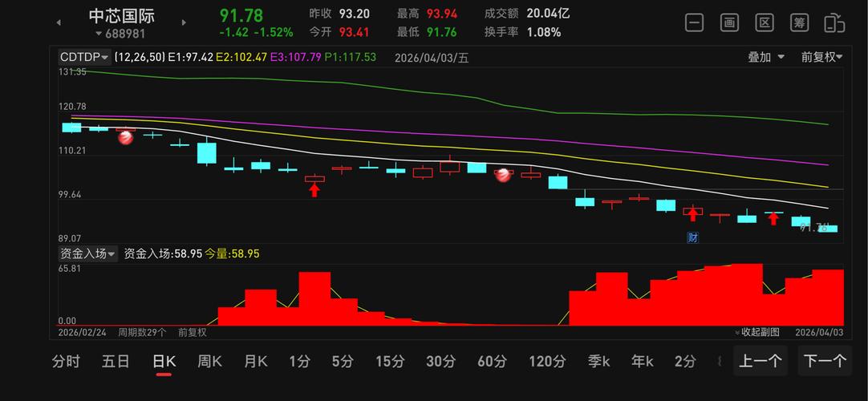
Task: Collapse sub chart via 收起副图
Action: point(756,332)
